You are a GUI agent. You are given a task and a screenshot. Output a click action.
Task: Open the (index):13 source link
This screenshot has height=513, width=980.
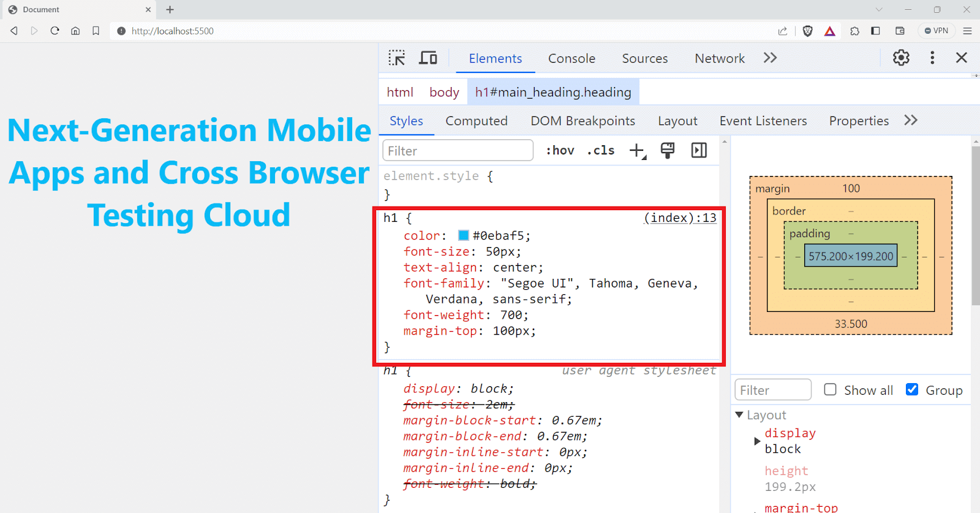click(680, 218)
